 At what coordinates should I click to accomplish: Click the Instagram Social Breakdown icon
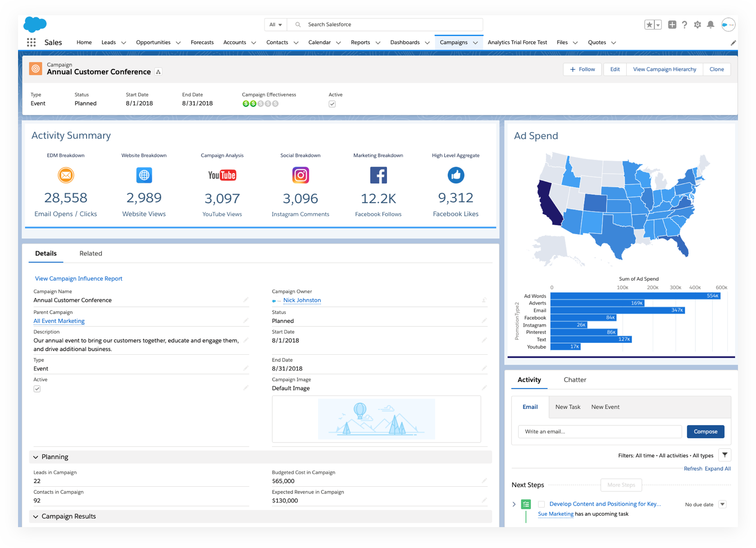point(300,175)
